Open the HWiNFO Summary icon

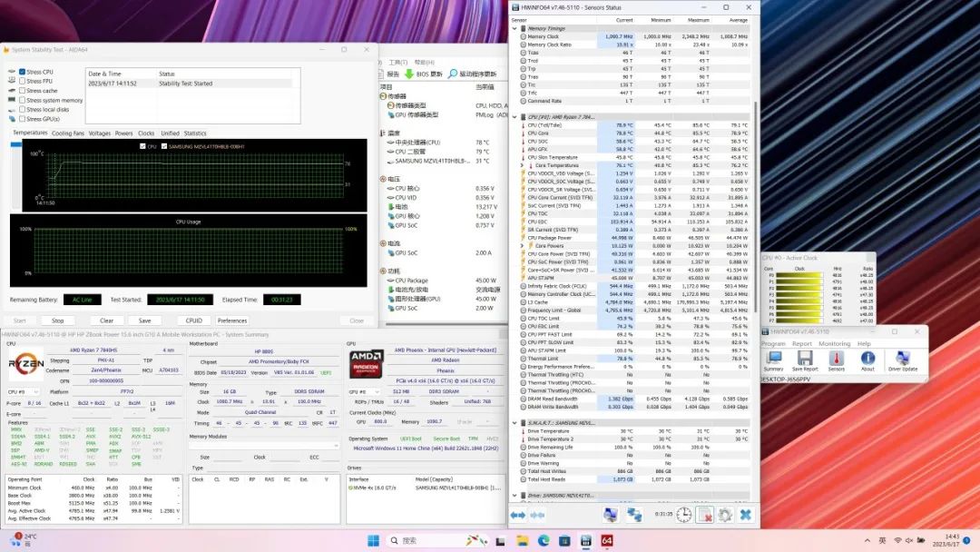click(773, 360)
